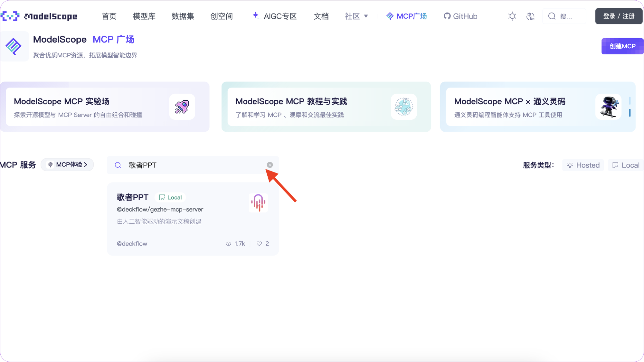Click the robot icon on the 通义灵码 card
644x362 pixels.
608,107
